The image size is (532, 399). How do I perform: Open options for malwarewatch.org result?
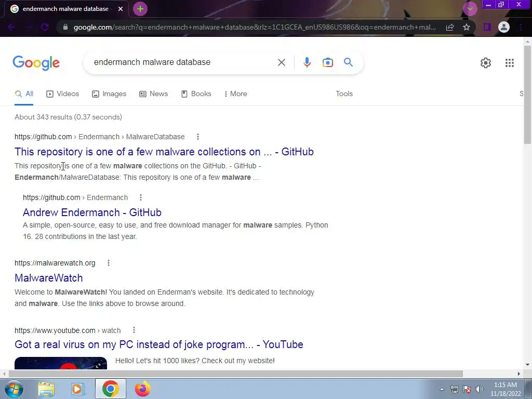(x=109, y=263)
